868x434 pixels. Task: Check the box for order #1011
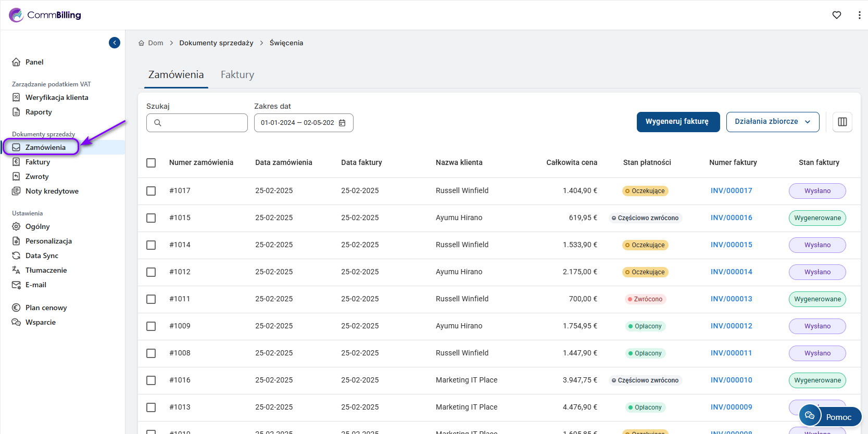(x=151, y=299)
